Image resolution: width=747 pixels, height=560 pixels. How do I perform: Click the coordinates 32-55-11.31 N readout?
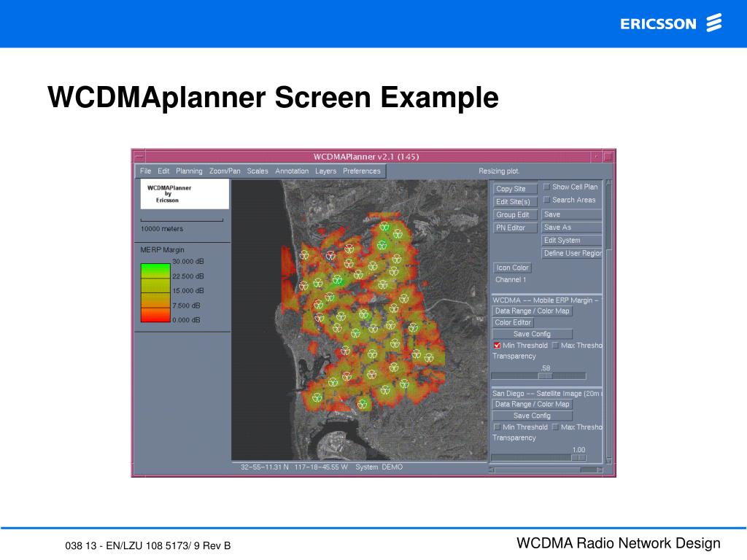[265, 467]
